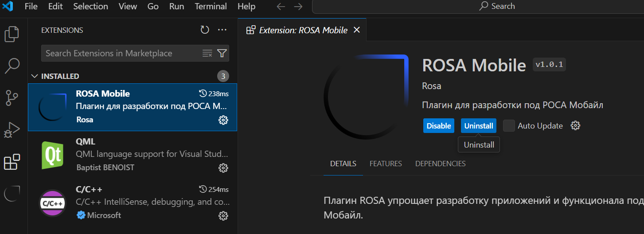Open settings gear next to Auto Update
This screenshot has height=234, width=644.
pyautogui.click(x=575, y=126)
